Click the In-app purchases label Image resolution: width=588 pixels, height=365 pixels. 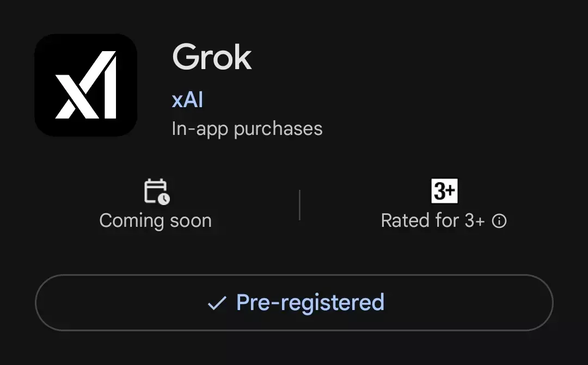247,129
